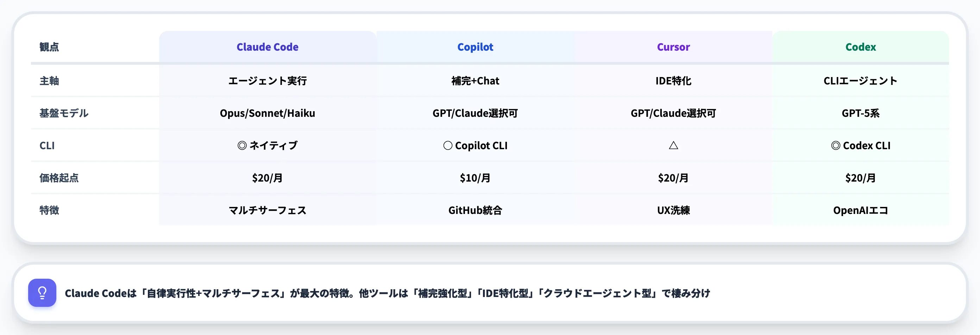Click the summary sentence starting with Claude Codeは

(x=387, y=293)
